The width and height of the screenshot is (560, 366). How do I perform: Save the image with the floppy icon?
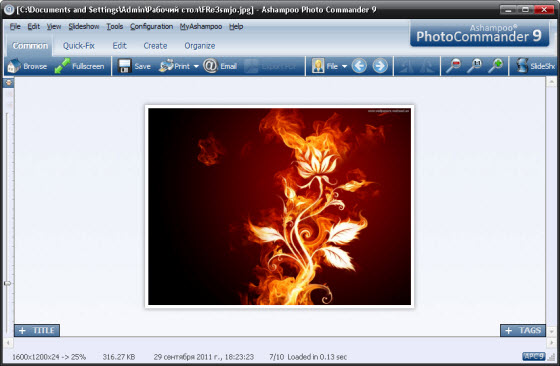tap(134, 66)
